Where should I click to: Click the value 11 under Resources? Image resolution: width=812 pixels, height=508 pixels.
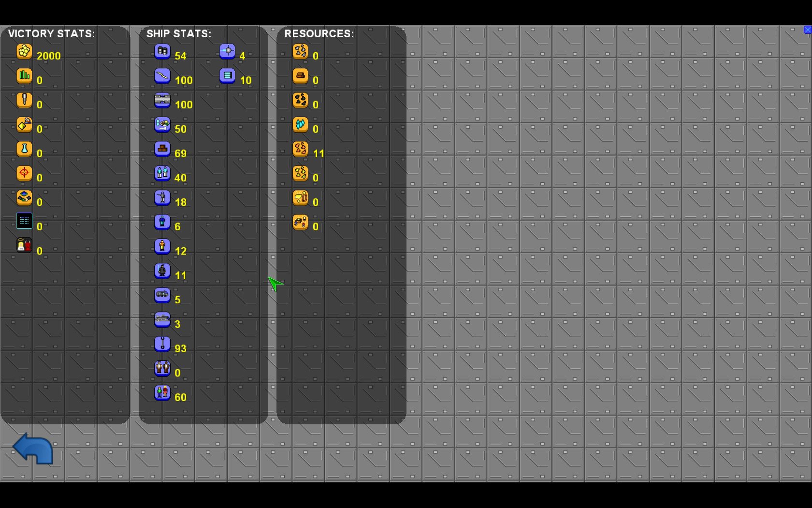pos(319,154)
